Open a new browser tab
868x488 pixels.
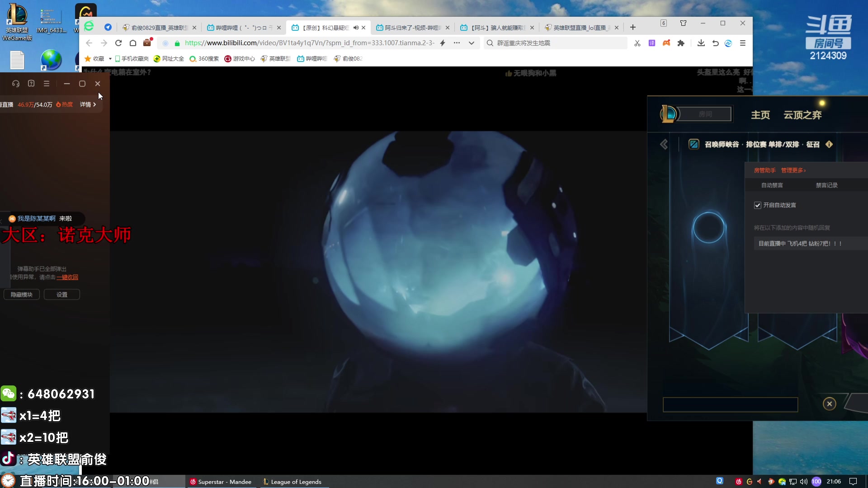633,28
